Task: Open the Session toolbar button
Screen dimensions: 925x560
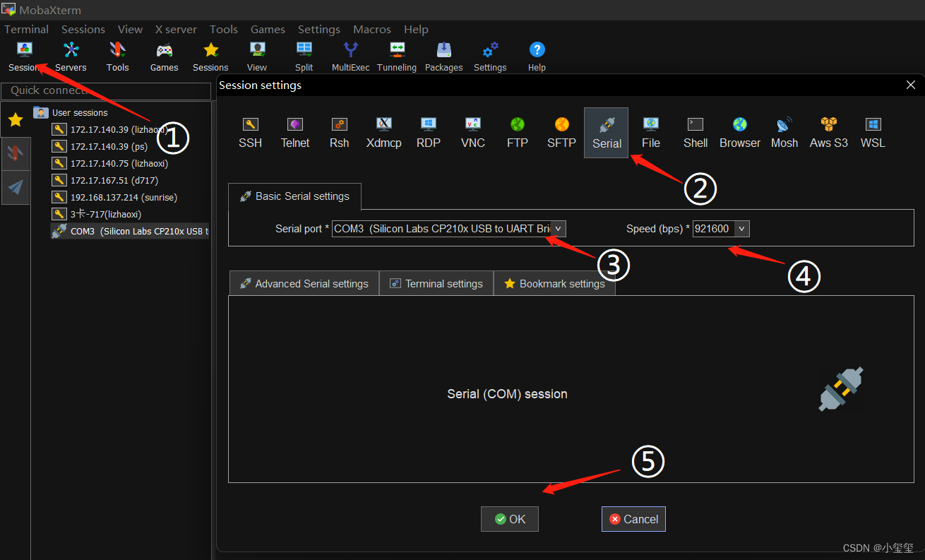Action: point(25,56)
